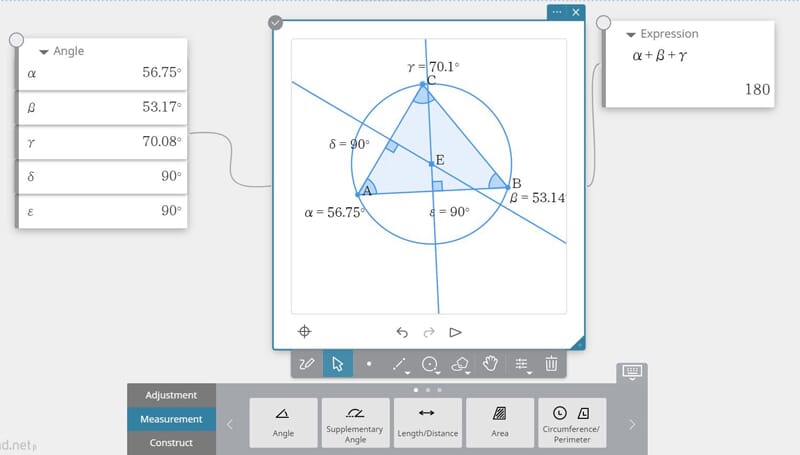Click the trash delete icon

coord(551,364)
